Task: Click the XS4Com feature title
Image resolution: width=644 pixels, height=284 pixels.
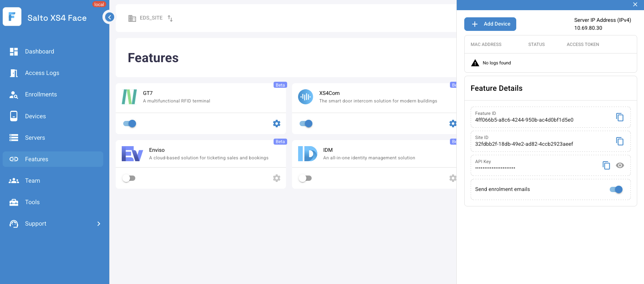Action: (329, 93)
